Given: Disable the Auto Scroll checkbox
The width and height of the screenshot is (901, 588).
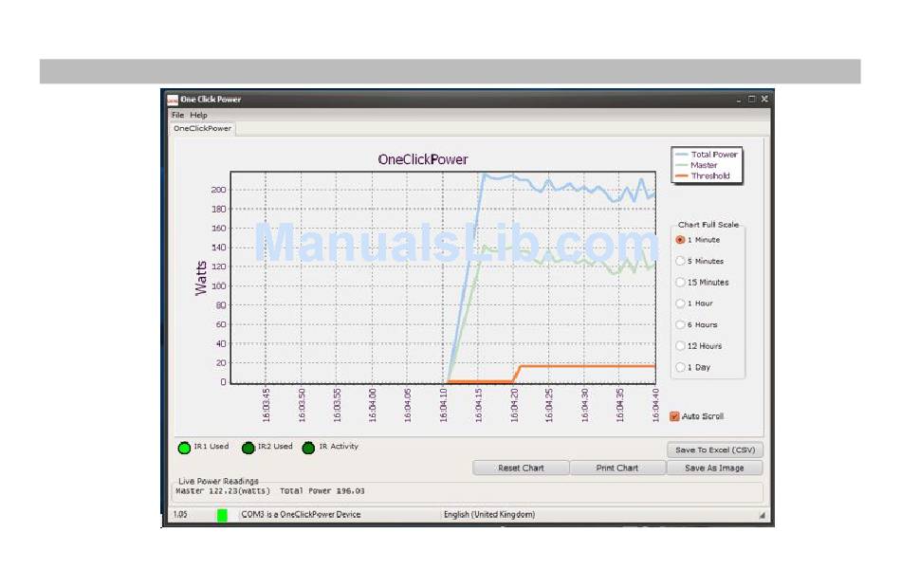Looking at the screenshot, I should click(x=674, y=416).
